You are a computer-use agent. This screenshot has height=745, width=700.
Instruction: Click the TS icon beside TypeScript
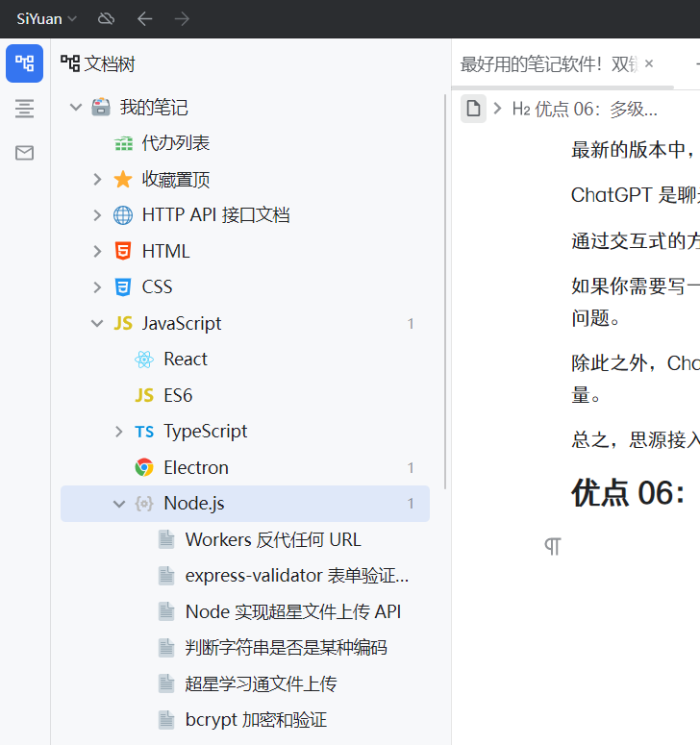click(144, 432)
